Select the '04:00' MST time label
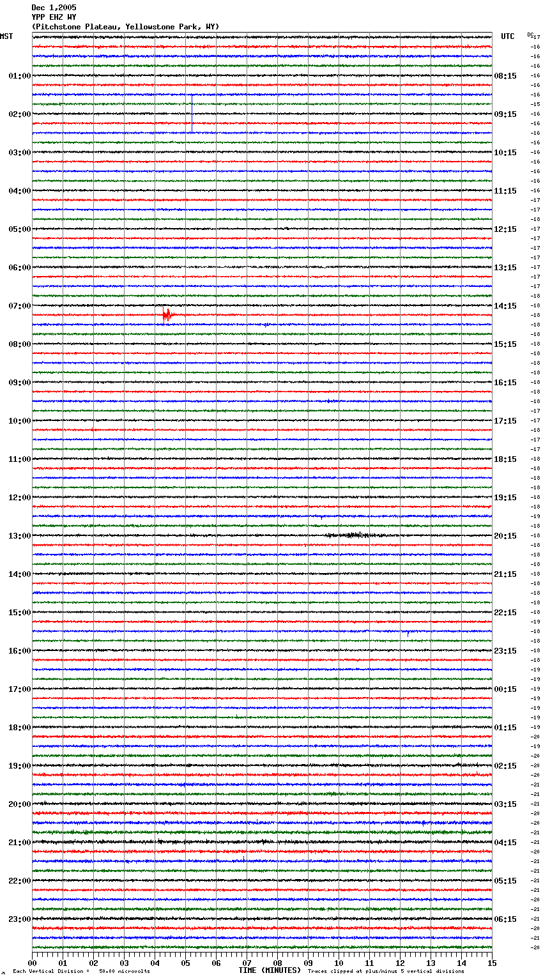The width and height of the screenshot is (543, 980). (x=20, y=191)
